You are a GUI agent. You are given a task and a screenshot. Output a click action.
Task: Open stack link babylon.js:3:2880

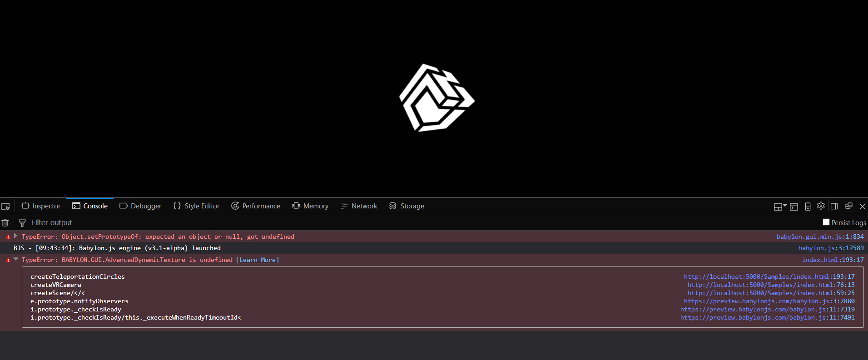[769, 301]
